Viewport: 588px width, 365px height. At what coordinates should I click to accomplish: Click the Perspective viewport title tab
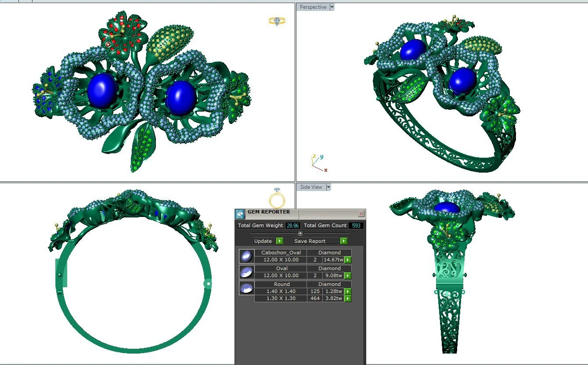click(x=313, y=7)
